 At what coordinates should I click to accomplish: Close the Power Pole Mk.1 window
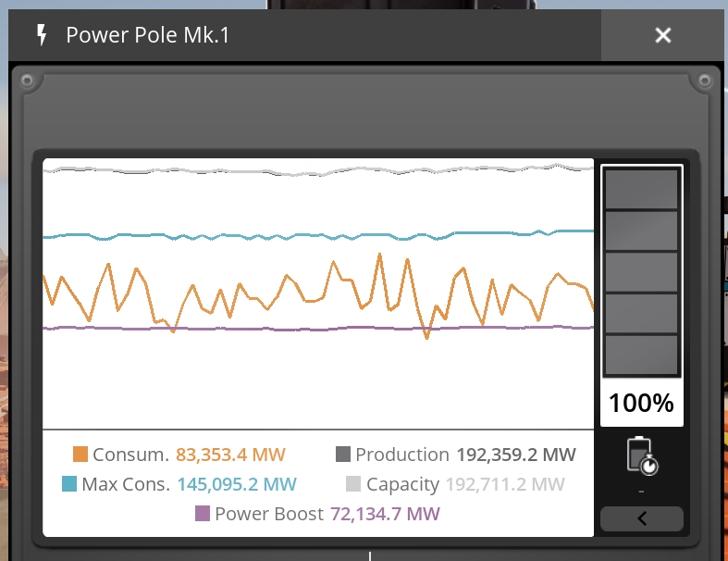tap(662, 35)
